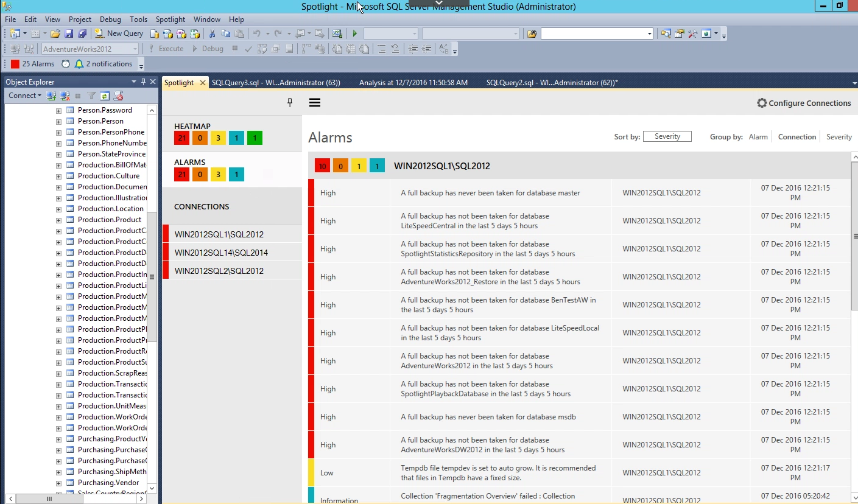858x504 pixels.
Task: Save the current item with the floppy disk icon
Action: tap(68, 33)
